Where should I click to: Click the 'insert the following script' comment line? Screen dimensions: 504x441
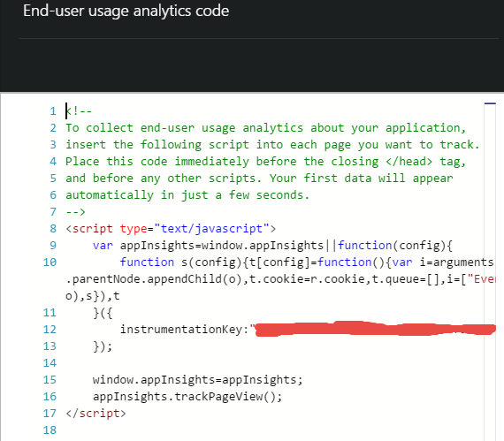272,145
